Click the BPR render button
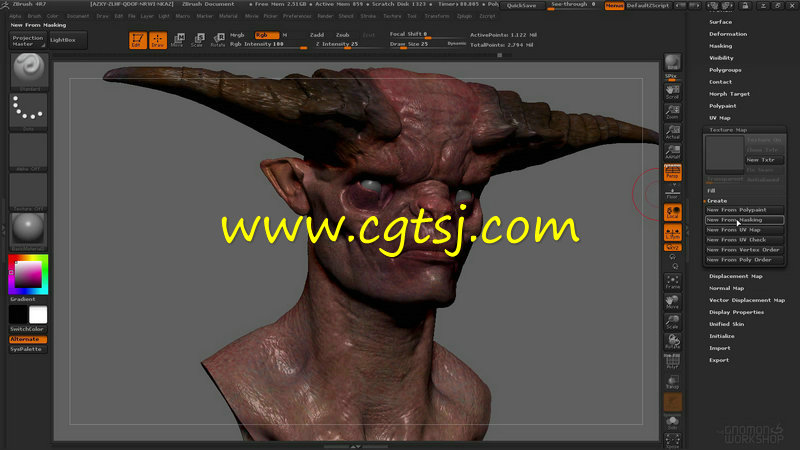Screen dimensions: 800x450 pos(672,62)
